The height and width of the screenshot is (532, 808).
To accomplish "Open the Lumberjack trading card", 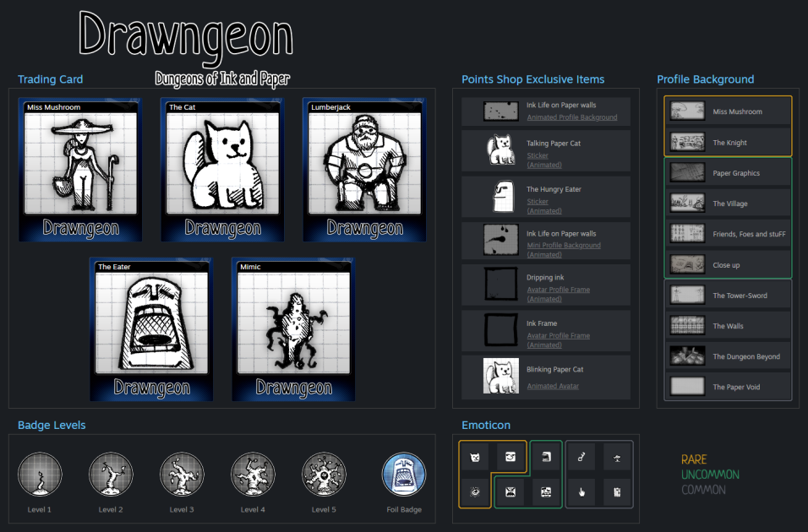I will tap(365, 170).
